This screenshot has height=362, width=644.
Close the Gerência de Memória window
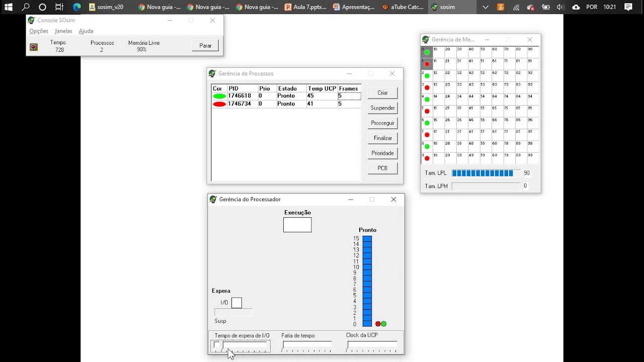(530, 40)
